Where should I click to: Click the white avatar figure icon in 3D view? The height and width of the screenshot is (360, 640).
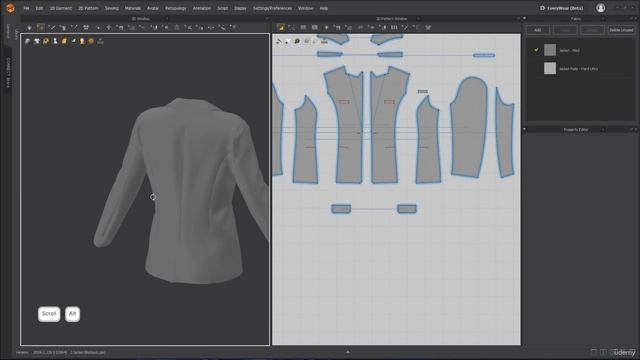[55, 41]
